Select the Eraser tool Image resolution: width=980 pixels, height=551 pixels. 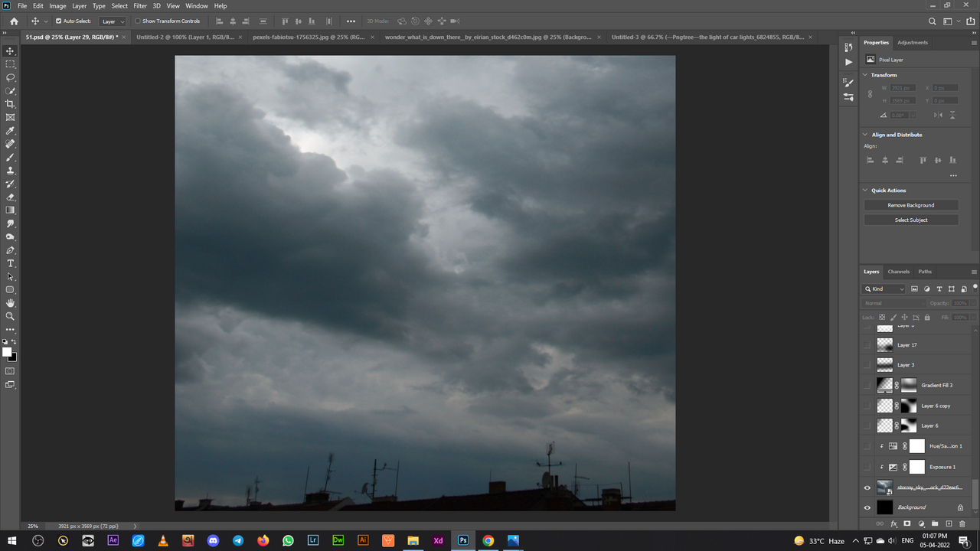[10, 197]
